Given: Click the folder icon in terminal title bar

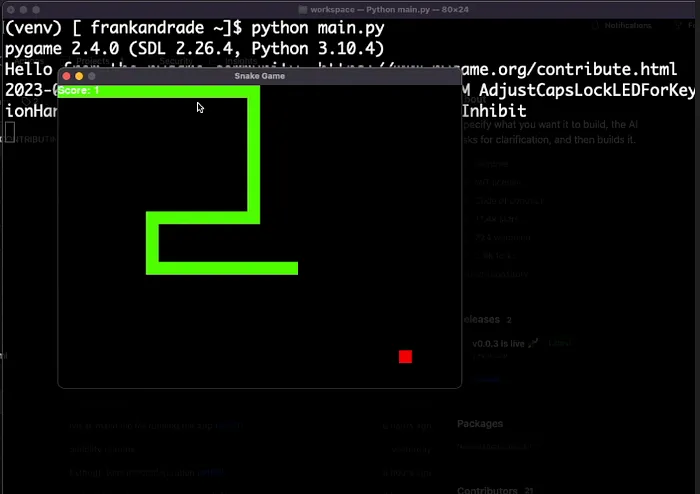Looking at the screenshot, I should [303, 9].
